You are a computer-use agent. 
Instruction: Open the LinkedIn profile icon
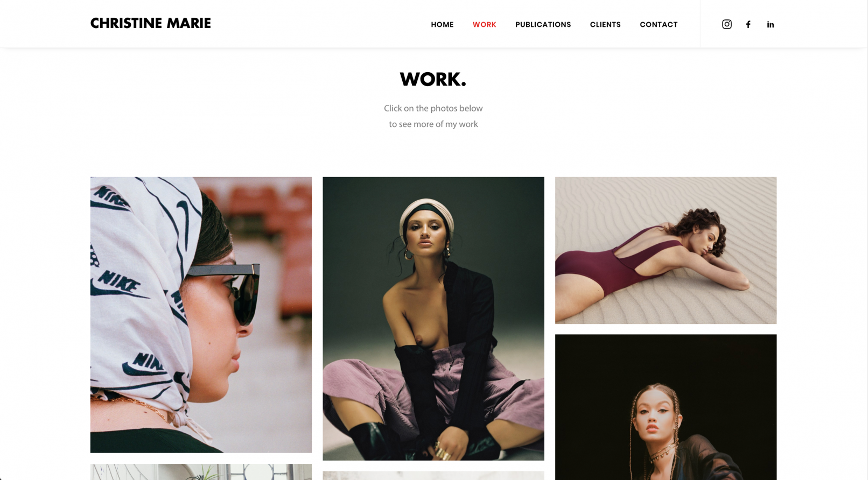point(771,24)
